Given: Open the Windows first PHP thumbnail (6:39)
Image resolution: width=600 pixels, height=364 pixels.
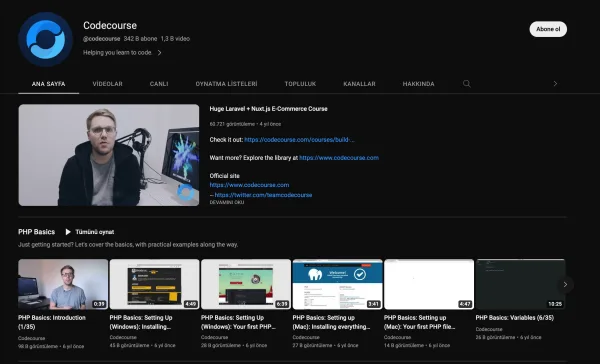Looking at the screenshot, I should (x=246, y=284).
